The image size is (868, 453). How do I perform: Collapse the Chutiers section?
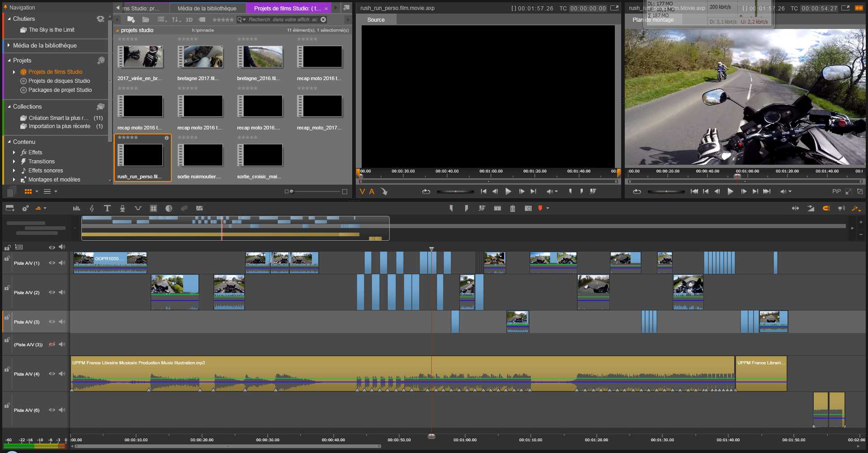coord(9,19)
